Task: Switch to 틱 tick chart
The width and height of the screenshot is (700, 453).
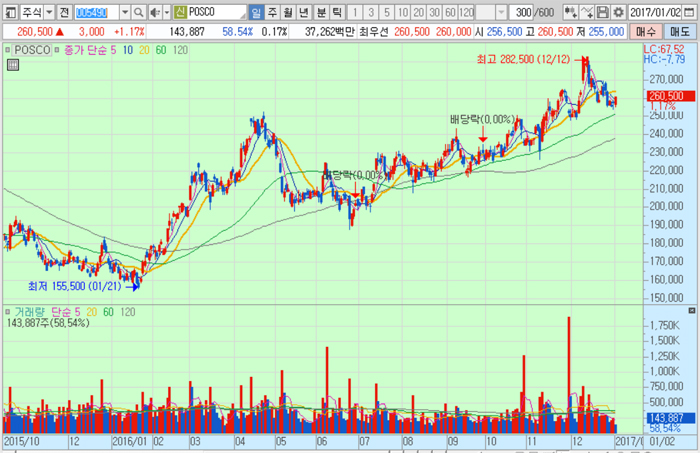Action: pos(337,12)
